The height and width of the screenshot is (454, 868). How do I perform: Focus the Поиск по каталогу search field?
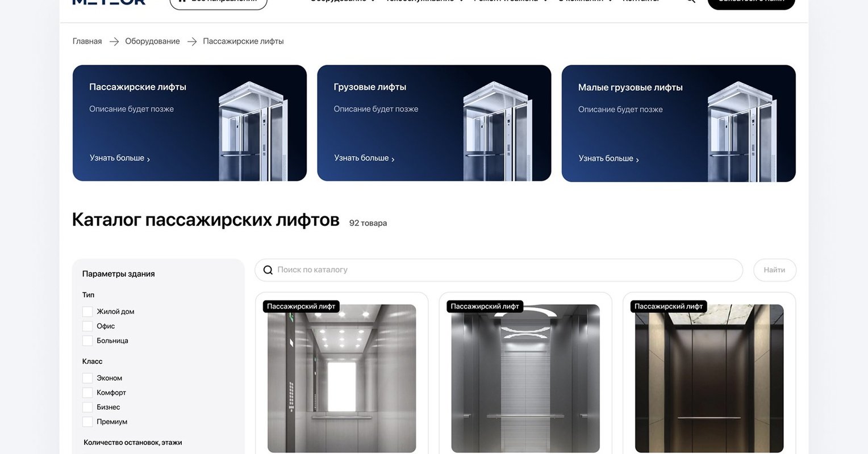(x=499, y=270)
